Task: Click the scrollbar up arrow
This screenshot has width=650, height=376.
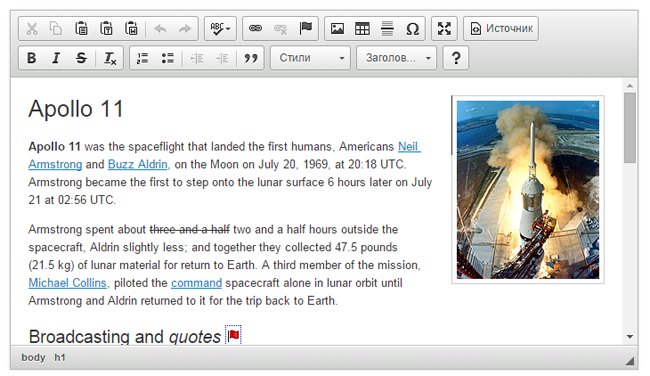Action: [x=630, y=86]
